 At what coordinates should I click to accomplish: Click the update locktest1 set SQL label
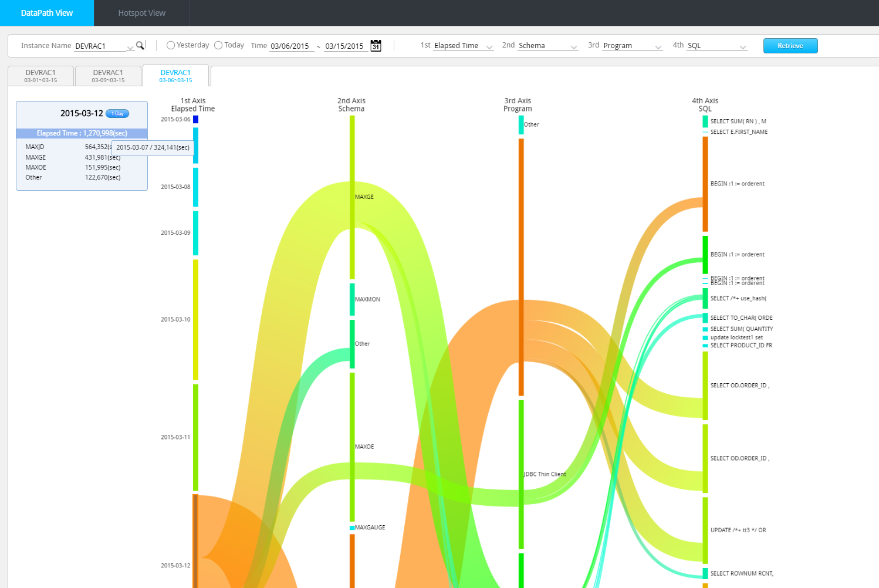tap(736, 337)
